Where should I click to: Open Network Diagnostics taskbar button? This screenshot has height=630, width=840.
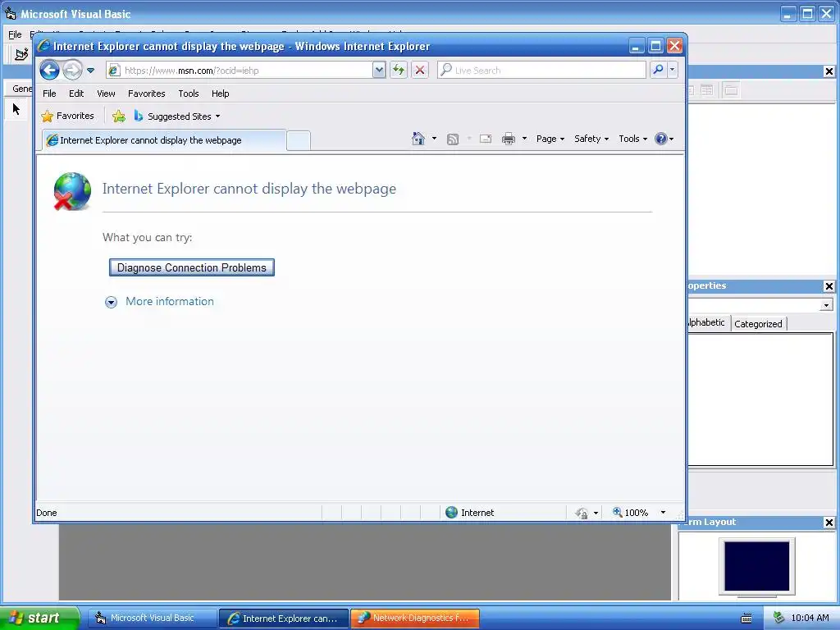[x=415, y=619]
